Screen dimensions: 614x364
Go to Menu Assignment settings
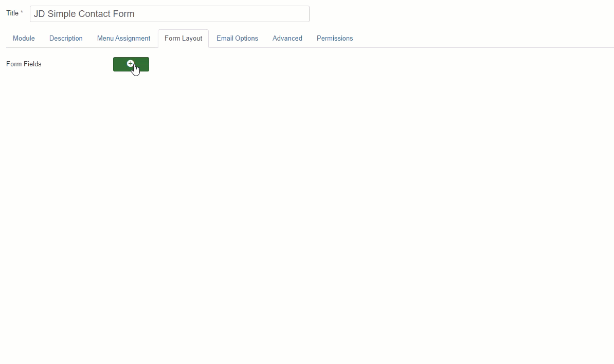123,38
